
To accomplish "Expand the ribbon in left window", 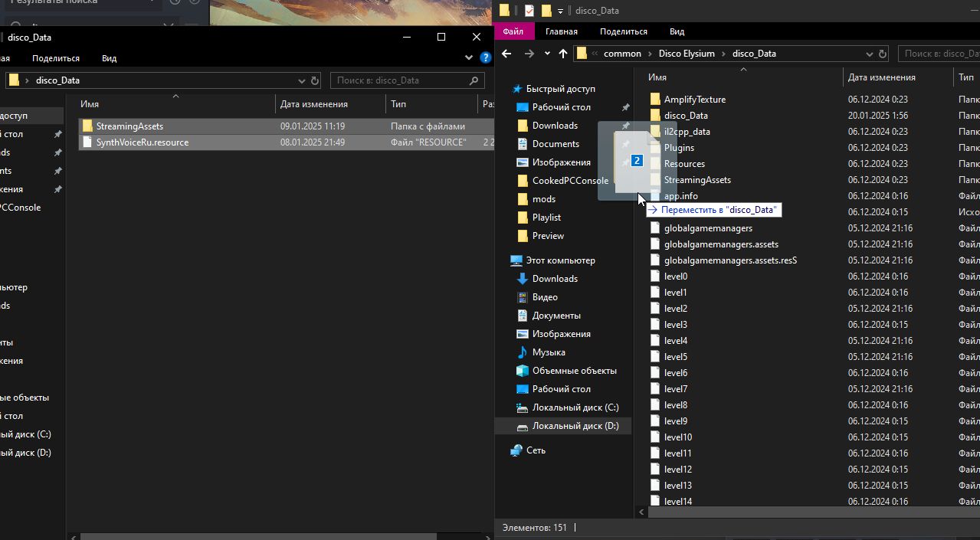I will tap(469, 58).
